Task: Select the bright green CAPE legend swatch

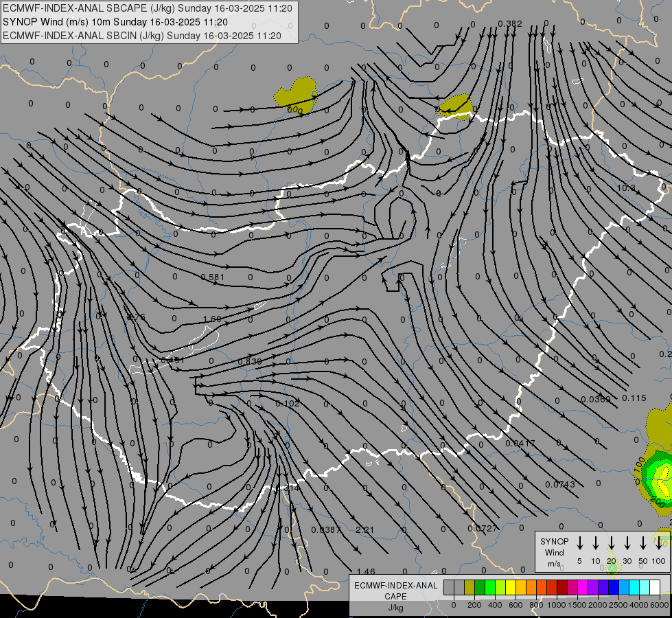Action: click(x=490, y=587)
